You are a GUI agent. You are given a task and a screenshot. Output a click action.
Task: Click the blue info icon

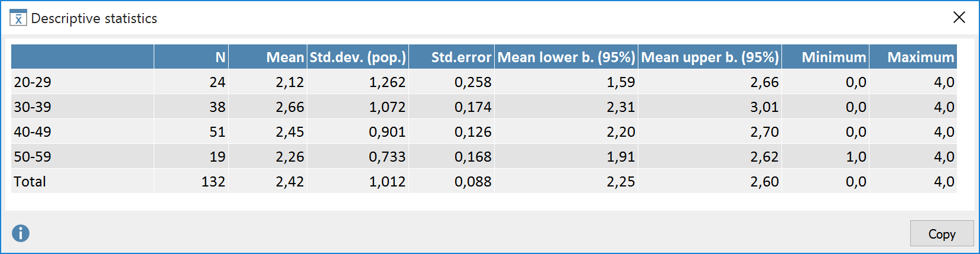click(21, 233)
